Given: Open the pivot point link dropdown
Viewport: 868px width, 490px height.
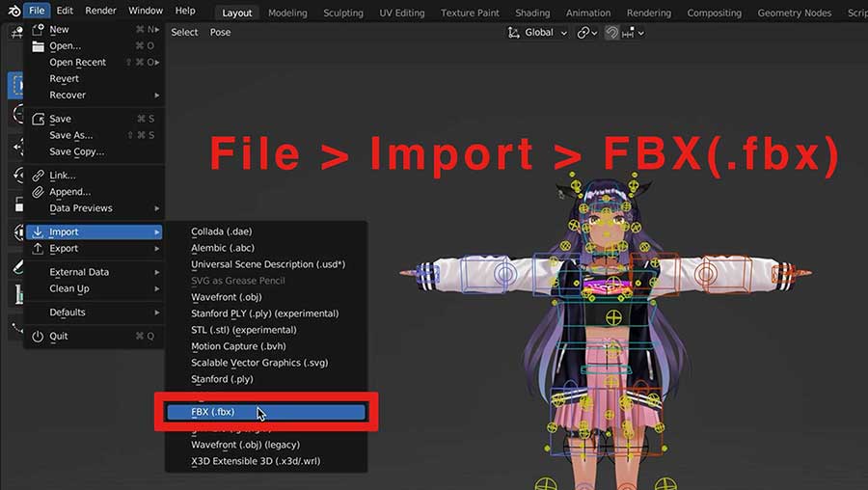Looking at the screenshot, I should 586,33.
